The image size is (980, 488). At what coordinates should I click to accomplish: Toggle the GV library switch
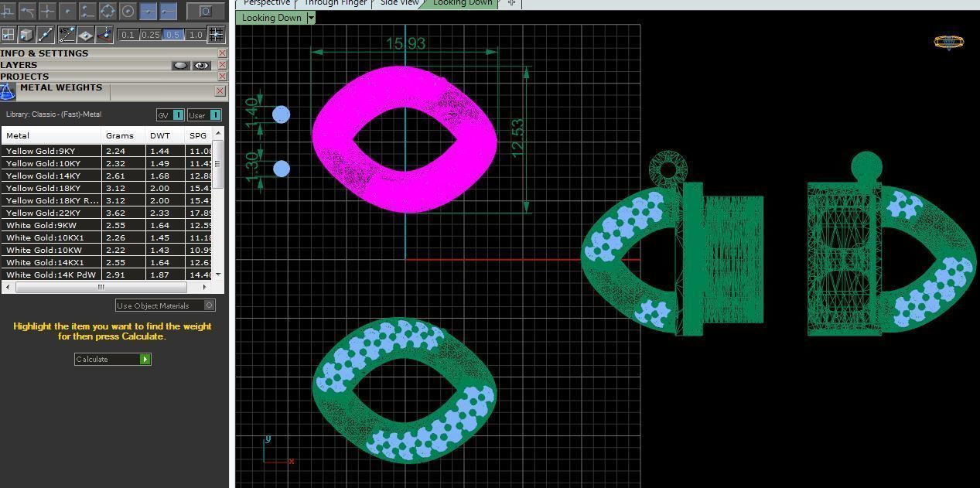click(170, 115)
